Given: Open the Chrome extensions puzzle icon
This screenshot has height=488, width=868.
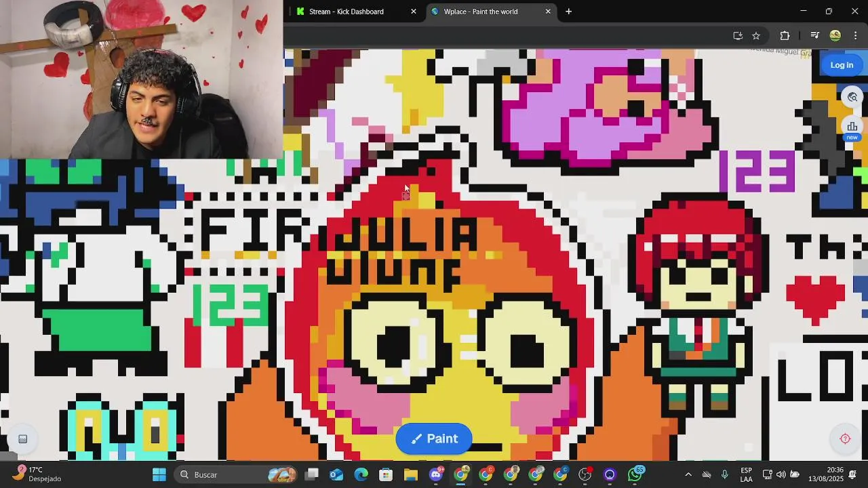Looking at the screenshot, I should tap(785, 36).
